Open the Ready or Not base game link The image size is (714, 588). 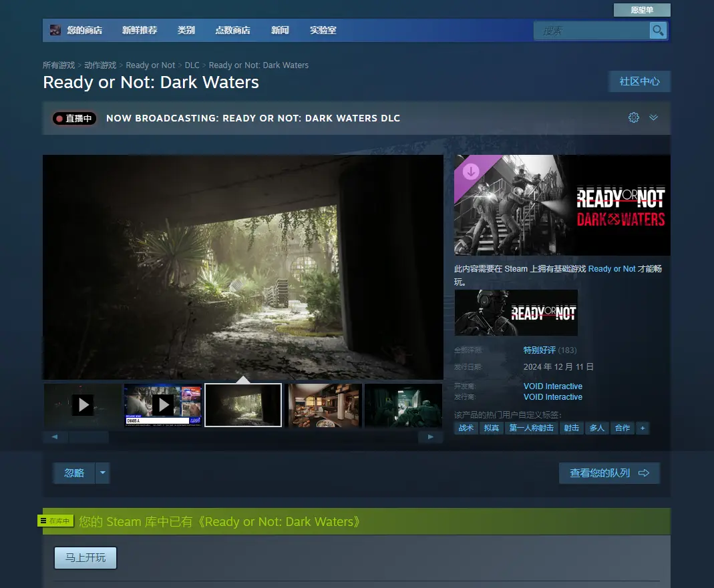[x=612, y=269]
